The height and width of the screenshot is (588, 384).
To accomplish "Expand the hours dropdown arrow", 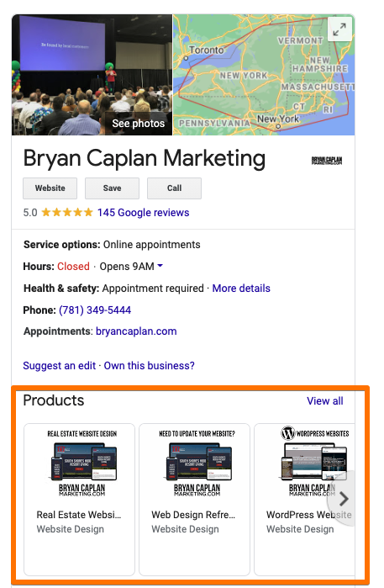I will (160, 266).
